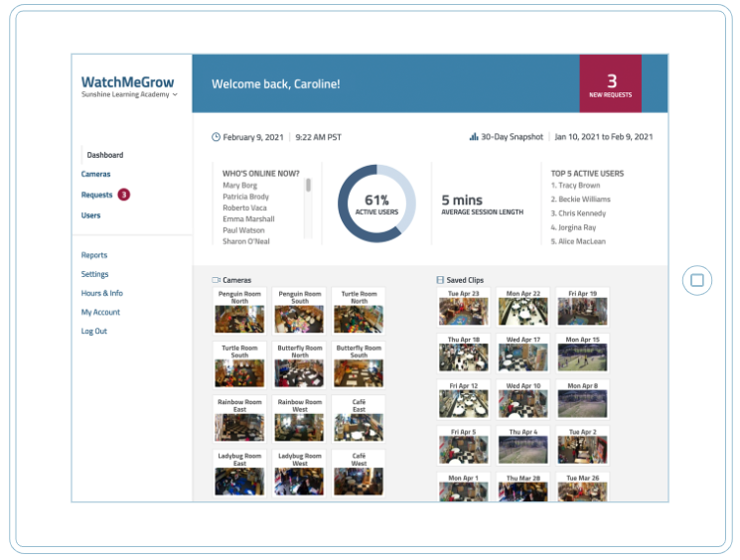Screen dimensions: 740x560
Task: Go to My Account
Action: [100, 313]
